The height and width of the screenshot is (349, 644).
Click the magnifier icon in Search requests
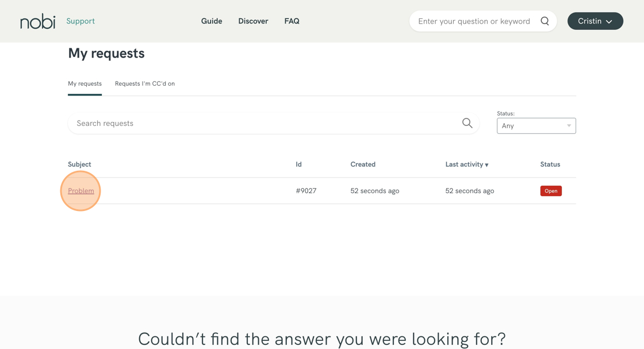[467, 123]
